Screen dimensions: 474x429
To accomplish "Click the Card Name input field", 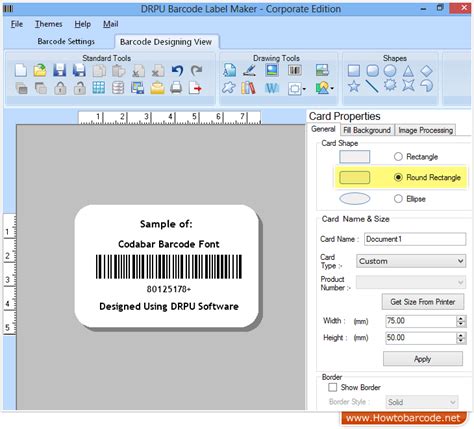I will (x=415, y=239).
